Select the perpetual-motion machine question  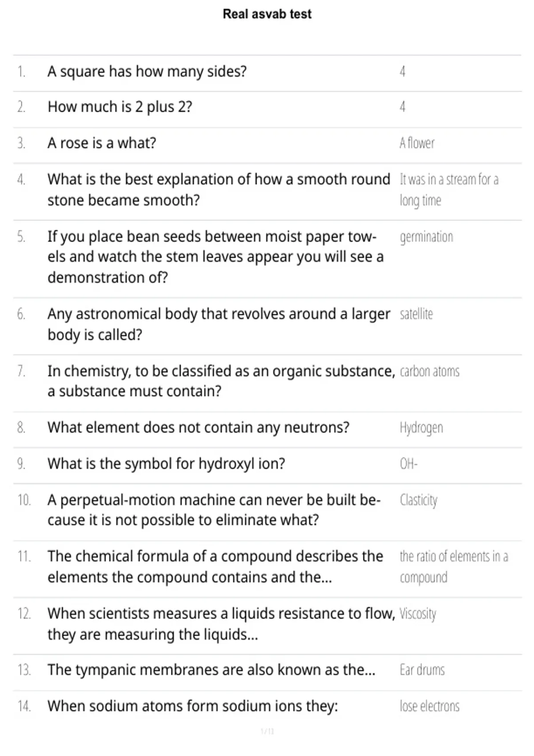click(x=214, y=510)
